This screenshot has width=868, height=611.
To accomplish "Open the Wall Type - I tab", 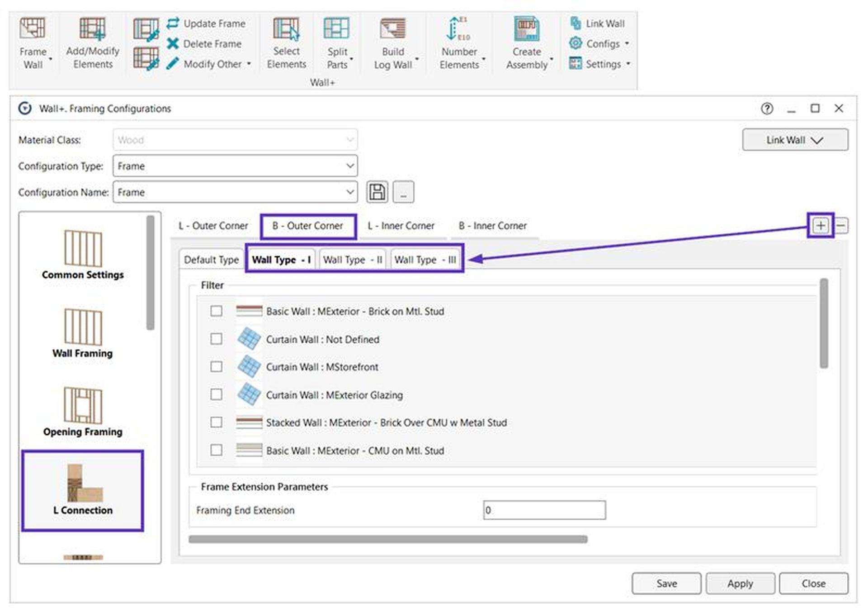I will 281,260.
